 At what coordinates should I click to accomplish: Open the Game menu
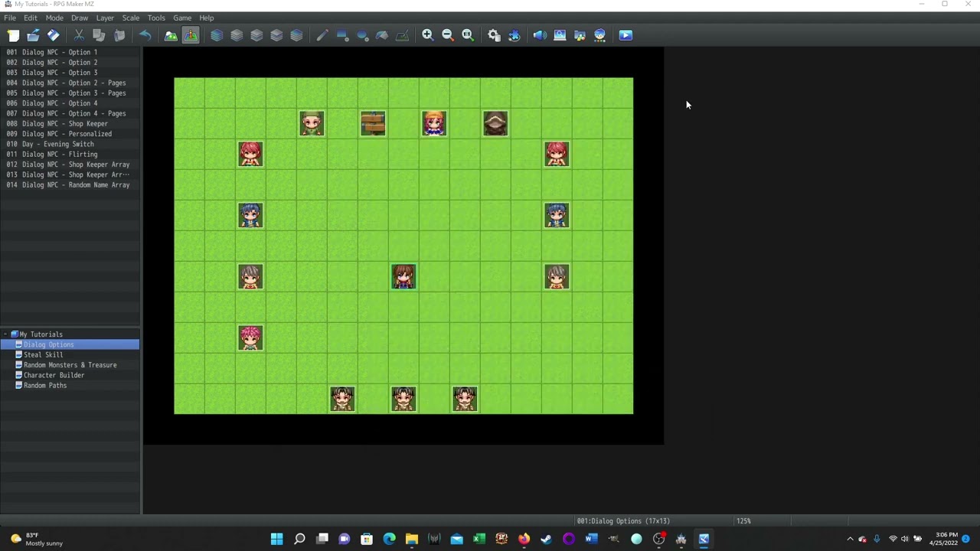182,18
